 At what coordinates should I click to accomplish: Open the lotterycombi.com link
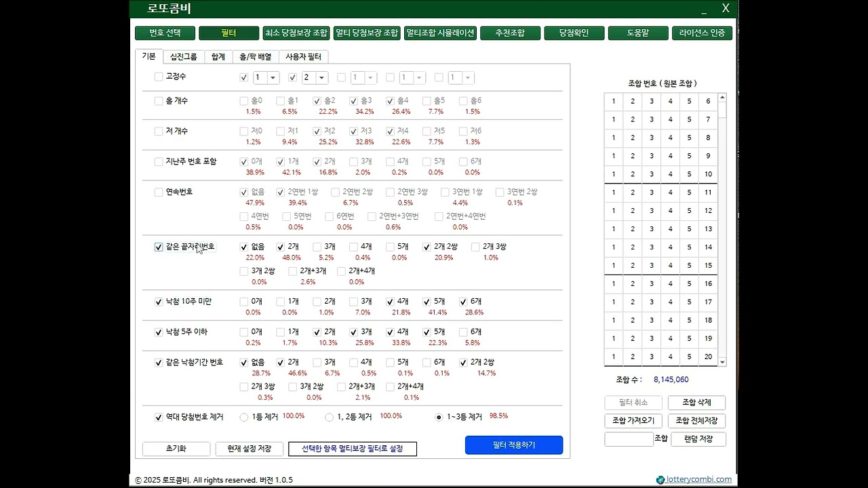[x=698, y=480]
